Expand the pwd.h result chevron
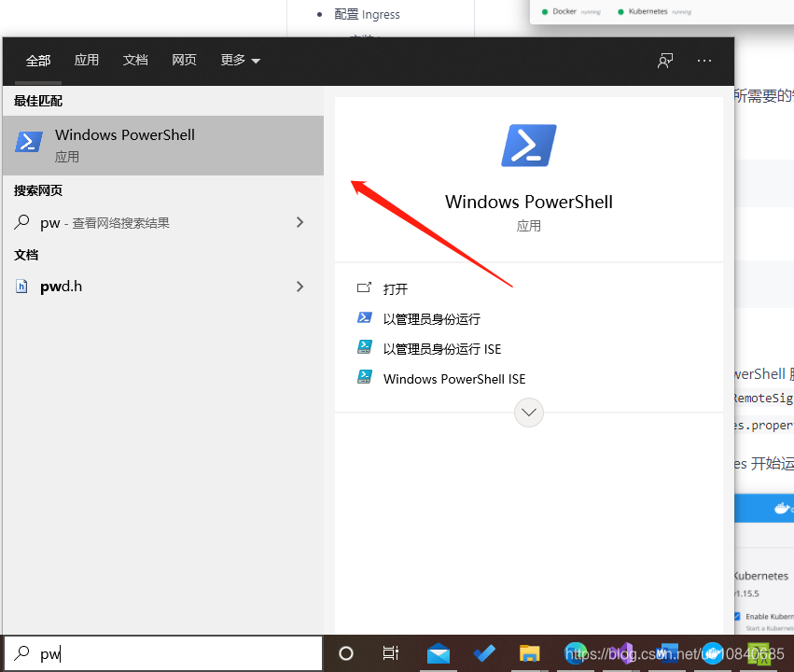Viewport: 794px width, 672px height. 299,287
